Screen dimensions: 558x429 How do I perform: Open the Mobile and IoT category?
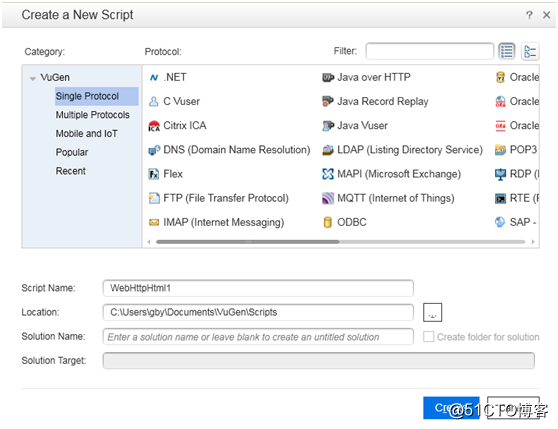[86, 134]
